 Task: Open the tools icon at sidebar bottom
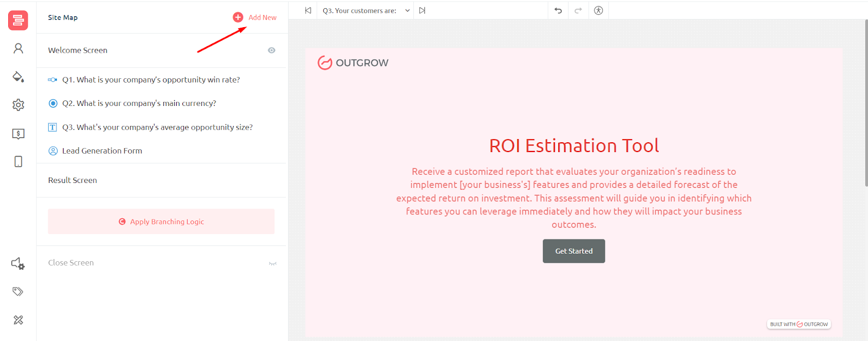18,320
